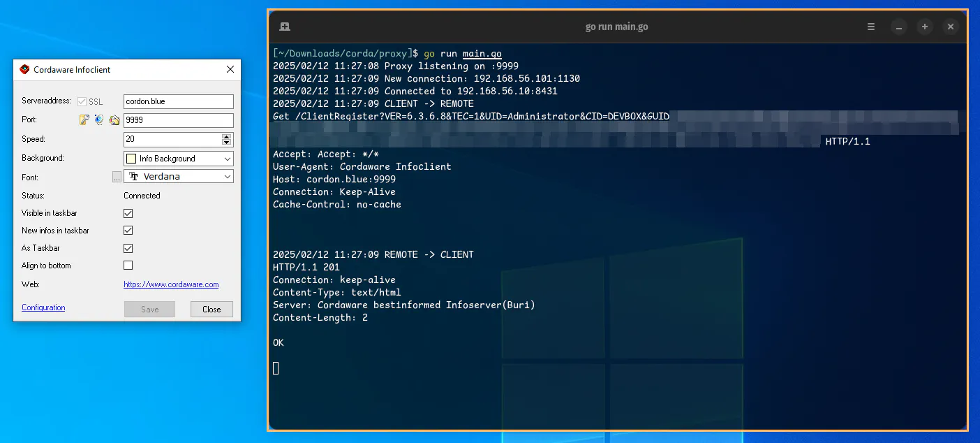Expand the Info Background dropdown
980x443 pixels.
(228, 159)
